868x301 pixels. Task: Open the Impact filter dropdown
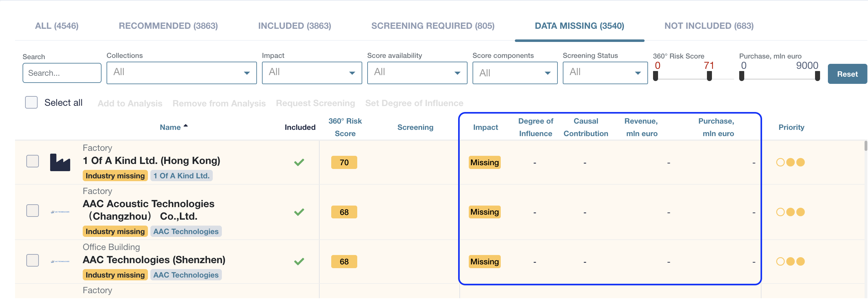pos(312,73)
